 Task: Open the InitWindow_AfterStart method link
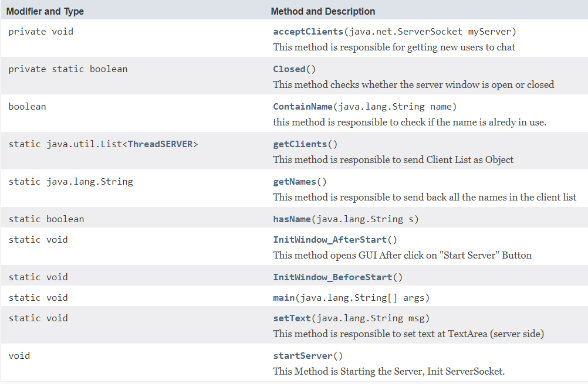pos(330,240)
